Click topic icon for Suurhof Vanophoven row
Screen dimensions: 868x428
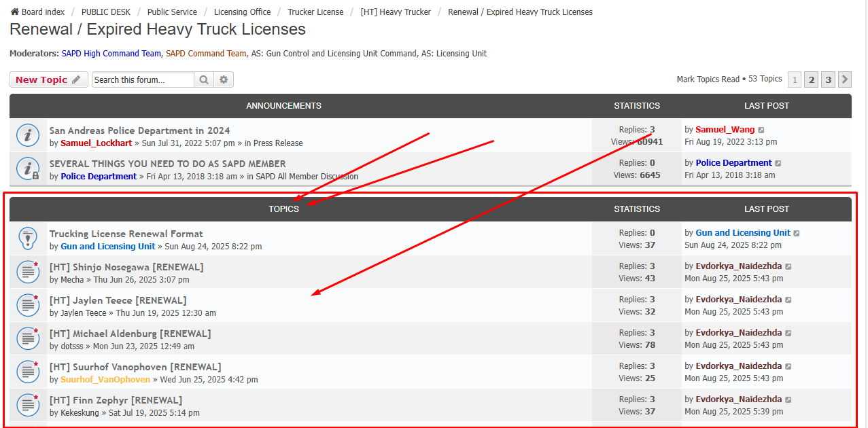[27, 372]
